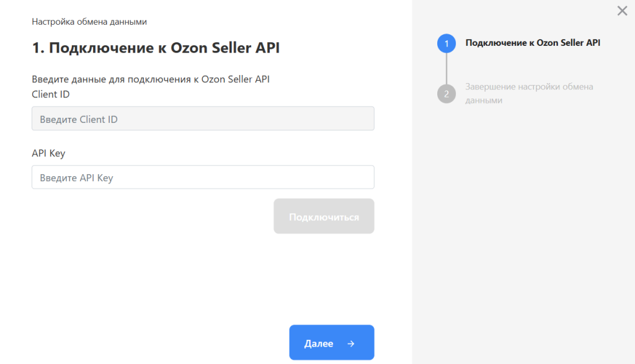Click the 'Client ID' field label
This screenshot has height=364, width=635.
tap(50, 94)
